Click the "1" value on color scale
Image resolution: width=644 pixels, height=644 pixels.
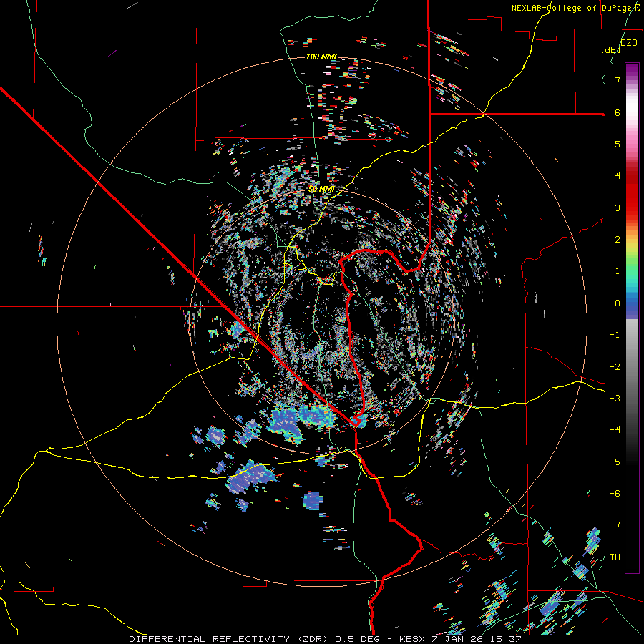pos(618,271)
